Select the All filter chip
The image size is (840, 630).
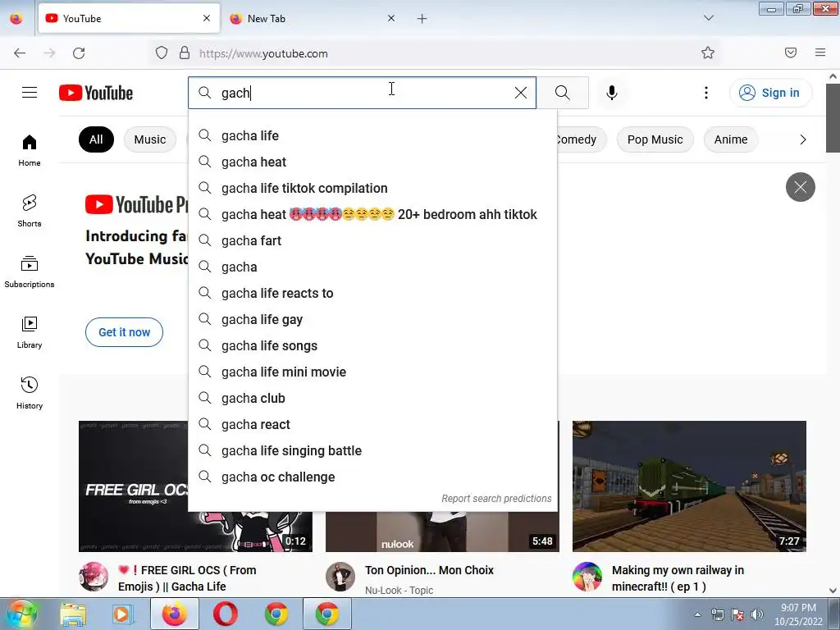(96, 139)
